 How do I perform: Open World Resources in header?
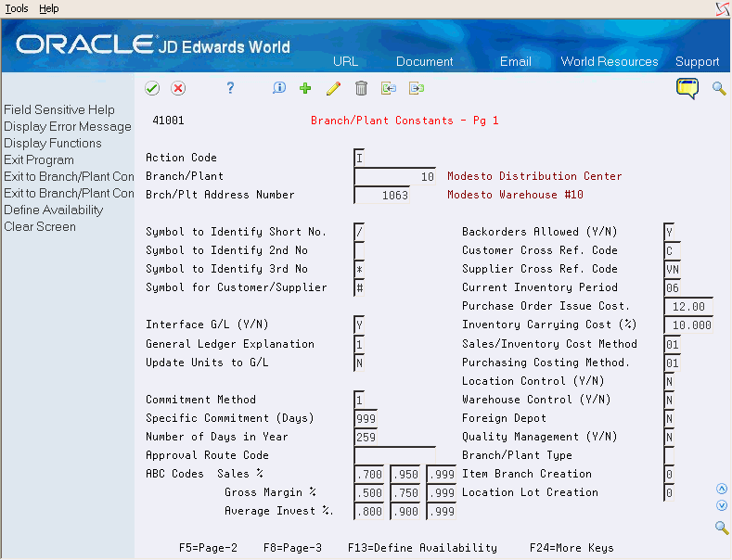click(610, 61)
